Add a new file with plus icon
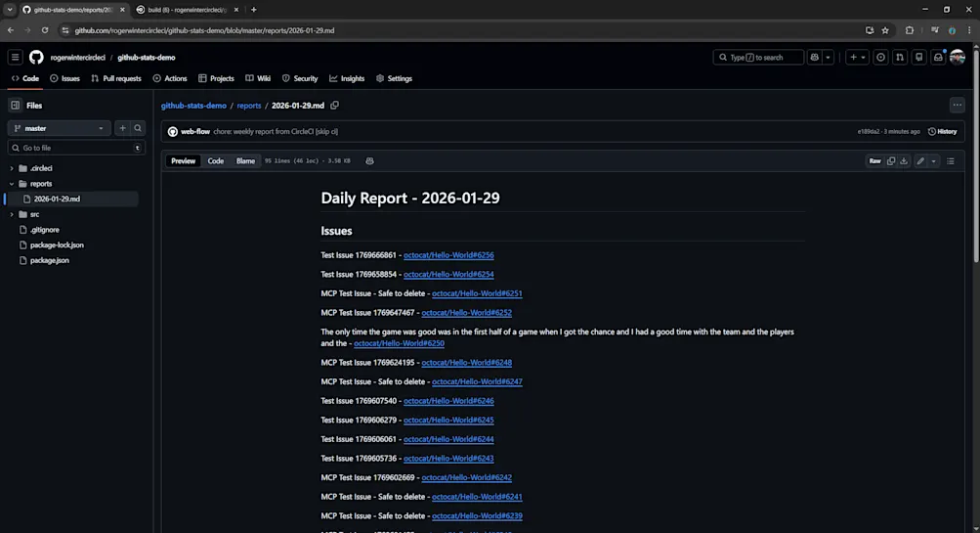This screenshot has width=980, height=533. [x=122, y=128]
